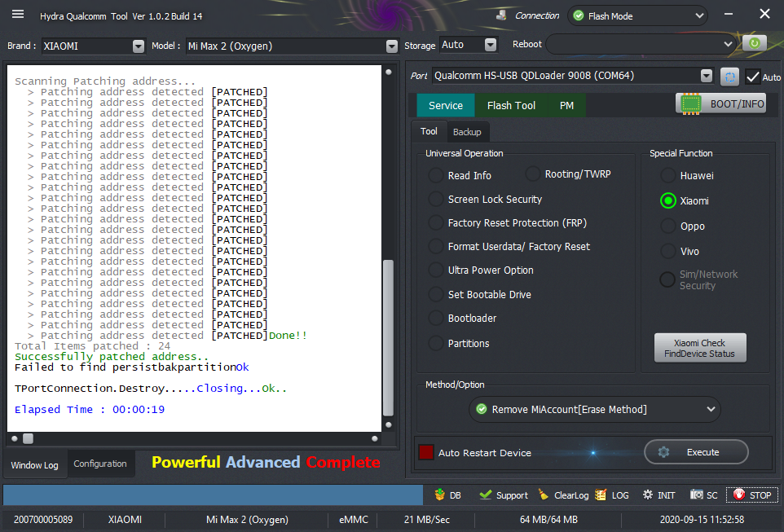The image size is (784, 532).
Task: Select Rooting/TWRP radio option
Action: point(532,174)
